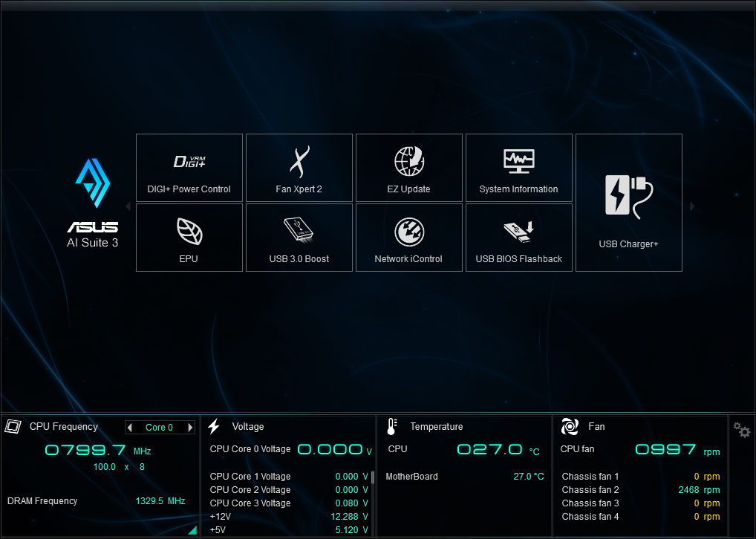Viewport: 756px width, 539px height.
Task: Click the CPU Frequency chip icon
Action: [13, 426]
